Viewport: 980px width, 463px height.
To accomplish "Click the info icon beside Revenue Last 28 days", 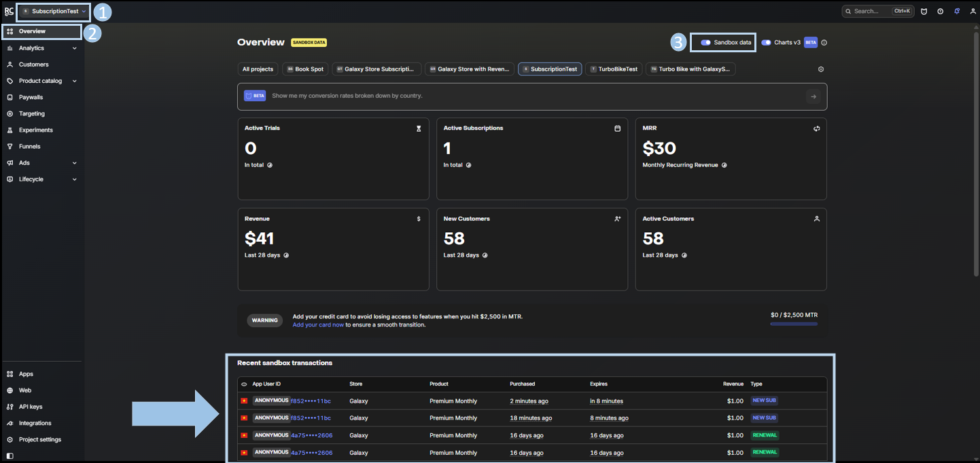I will pyautogui.click(x=286, y=255).
